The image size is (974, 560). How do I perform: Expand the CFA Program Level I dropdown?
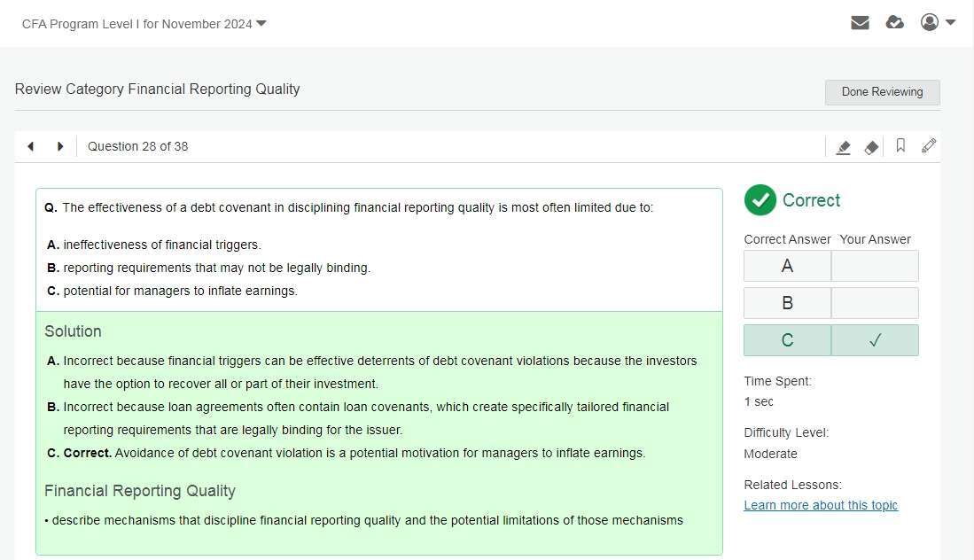tap(261, 24)
